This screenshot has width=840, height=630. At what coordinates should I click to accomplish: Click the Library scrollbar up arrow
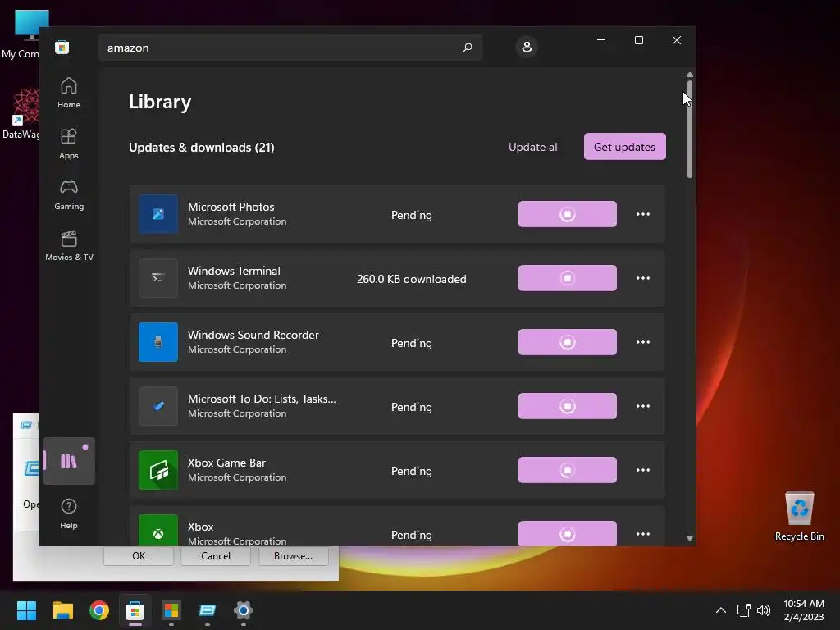(689, 75)
